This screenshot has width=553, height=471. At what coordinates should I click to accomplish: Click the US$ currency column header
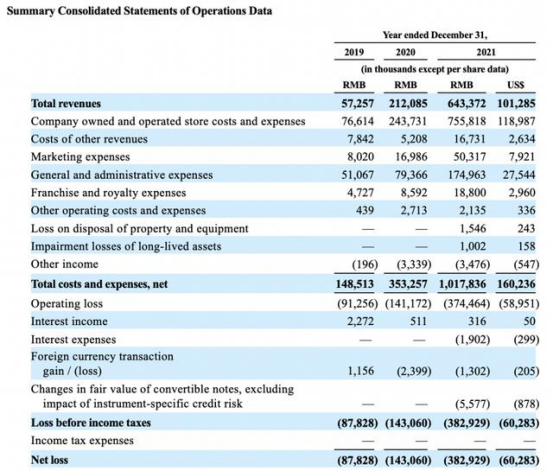point(516,85)
